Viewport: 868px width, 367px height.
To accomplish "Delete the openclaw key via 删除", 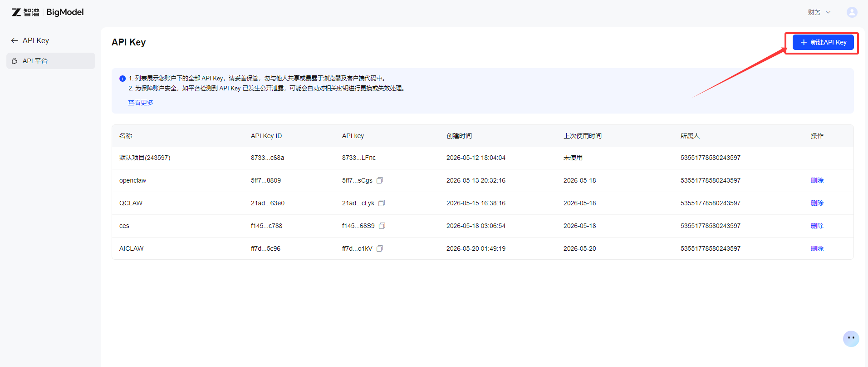I will click(817, 180).
